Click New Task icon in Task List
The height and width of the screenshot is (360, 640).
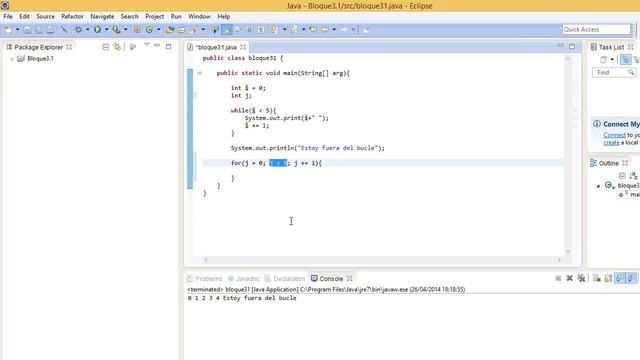click(603, 60)
